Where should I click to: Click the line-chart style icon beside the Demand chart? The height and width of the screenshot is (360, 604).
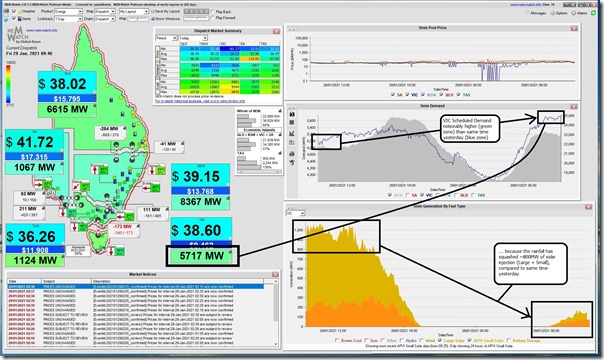(x=292, y=133)
